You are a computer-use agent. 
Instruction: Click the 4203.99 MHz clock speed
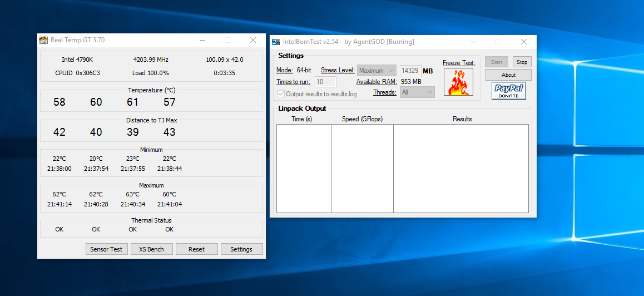coord(151,60)
